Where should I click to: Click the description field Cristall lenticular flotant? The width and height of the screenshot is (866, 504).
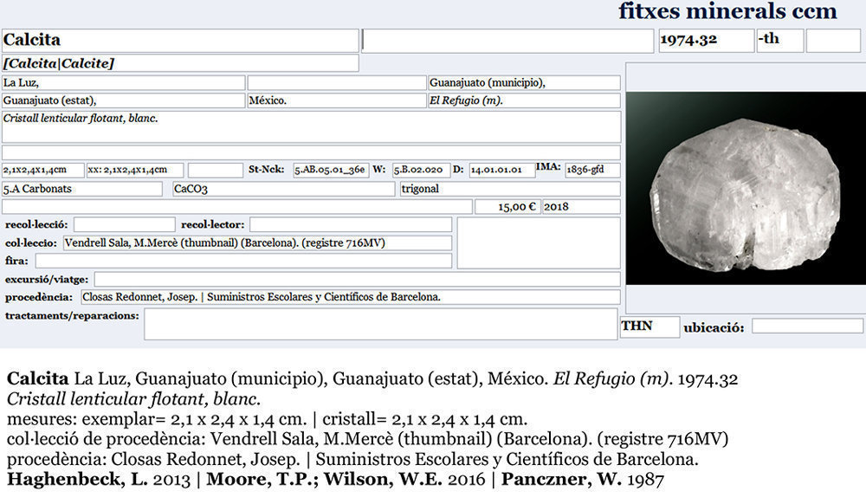pos(311,126)
